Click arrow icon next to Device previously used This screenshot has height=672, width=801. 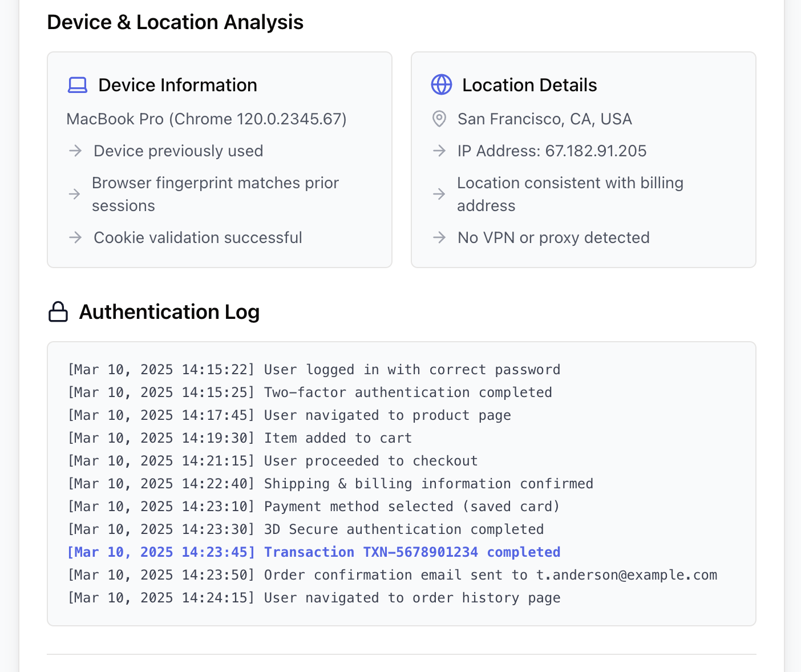(x=75, y=151)
